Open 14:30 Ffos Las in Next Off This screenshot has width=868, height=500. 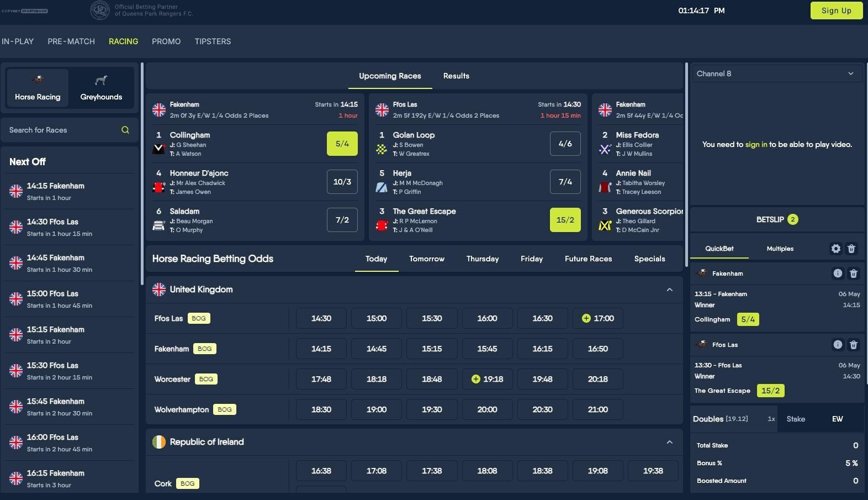point(70,227)
